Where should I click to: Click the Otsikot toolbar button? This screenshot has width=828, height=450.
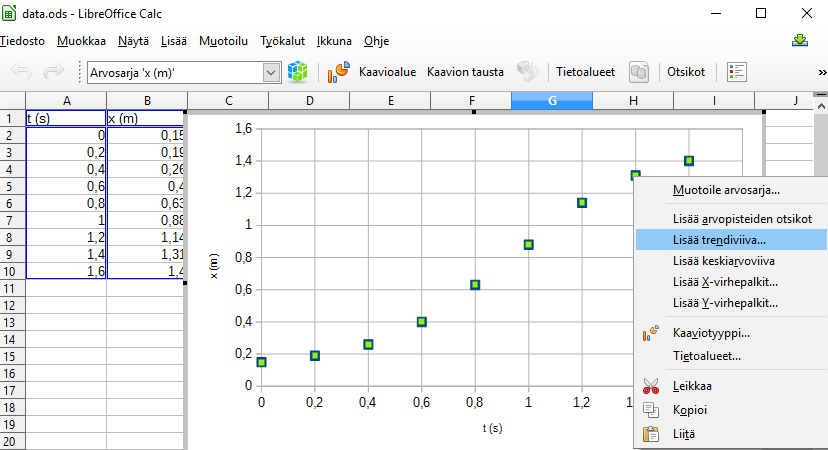686,72
